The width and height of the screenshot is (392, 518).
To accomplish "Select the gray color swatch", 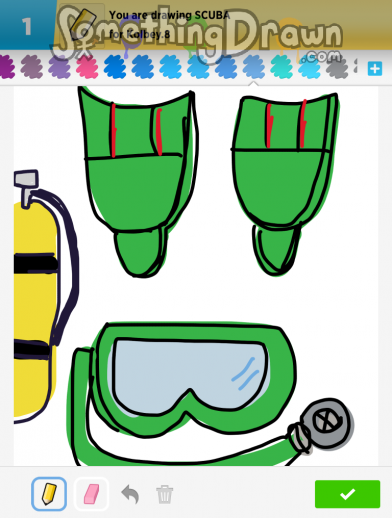I will (337, 67).
